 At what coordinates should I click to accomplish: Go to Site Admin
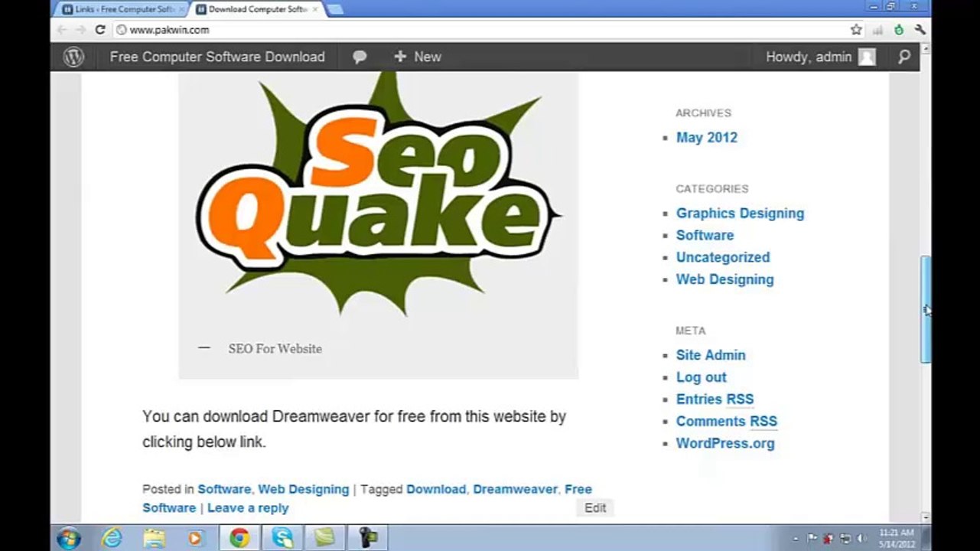pyautogui.click(x=710, y=355)
